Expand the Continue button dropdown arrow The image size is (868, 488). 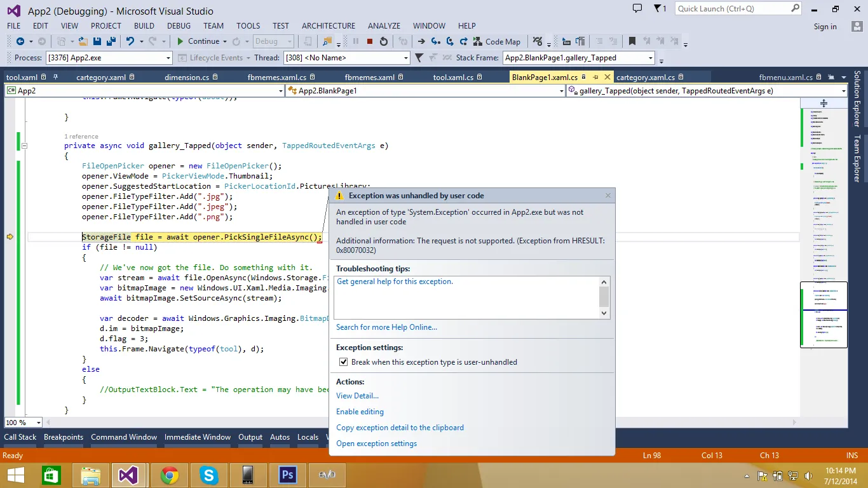point(225,41)
